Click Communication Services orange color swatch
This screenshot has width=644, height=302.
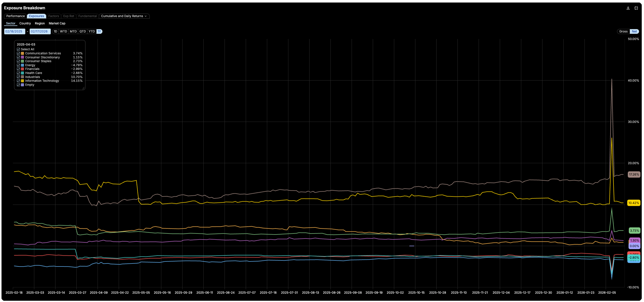click(22, 53)
